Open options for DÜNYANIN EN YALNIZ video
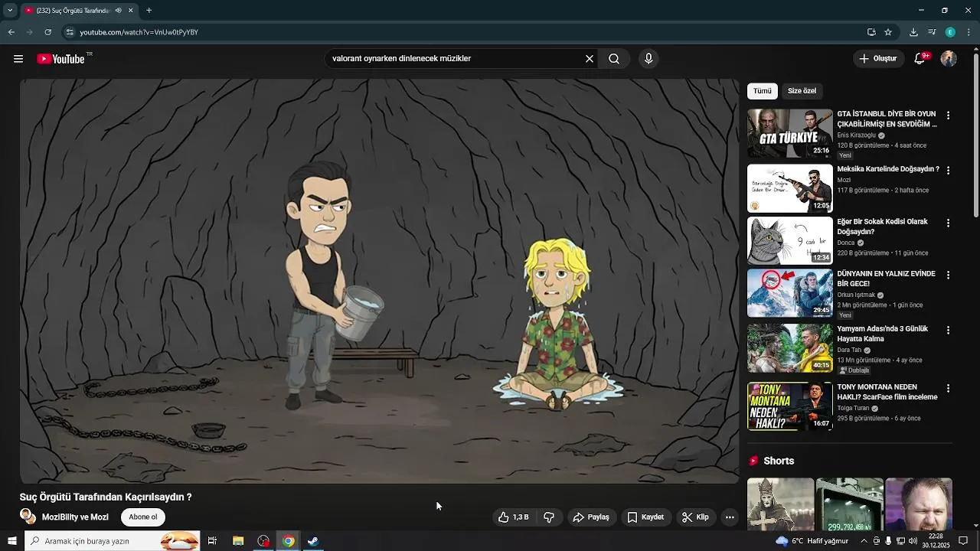 coord(948,275)
